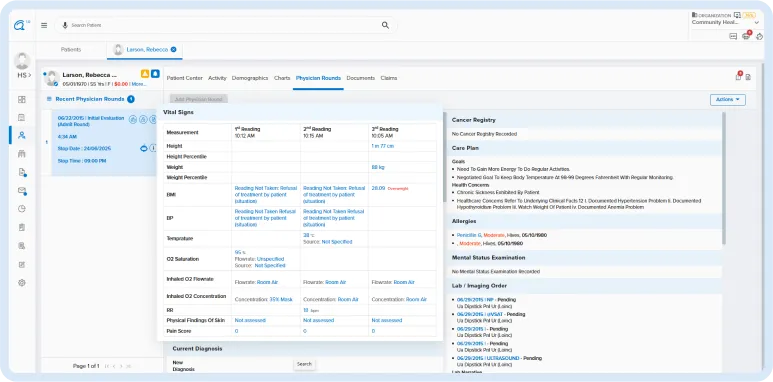
Task: Open the dashboard grid icon in sidebar
Action: [22, 100]
